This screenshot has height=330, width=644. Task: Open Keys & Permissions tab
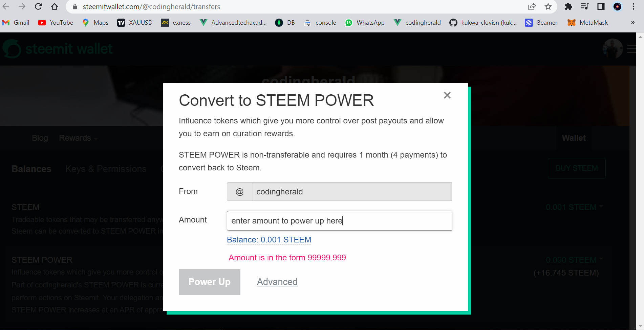106,169
